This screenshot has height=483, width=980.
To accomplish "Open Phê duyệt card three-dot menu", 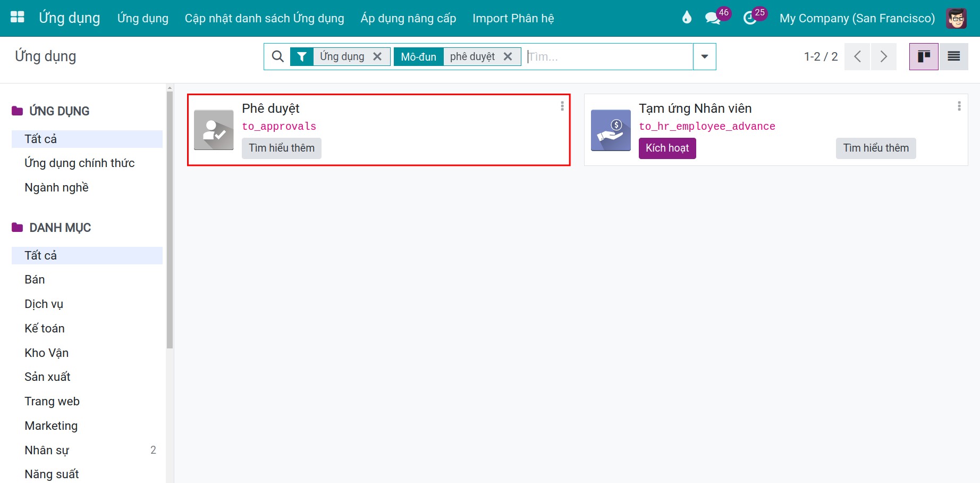I will [562, 106].
